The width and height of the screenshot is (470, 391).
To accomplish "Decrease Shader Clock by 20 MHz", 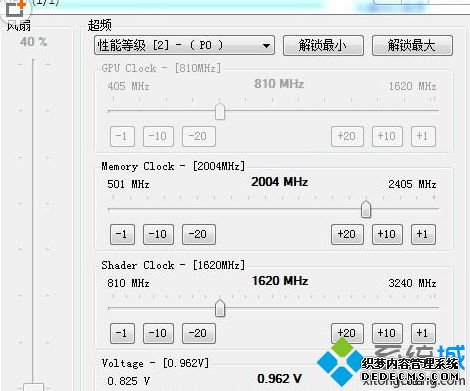I will 199,333.
